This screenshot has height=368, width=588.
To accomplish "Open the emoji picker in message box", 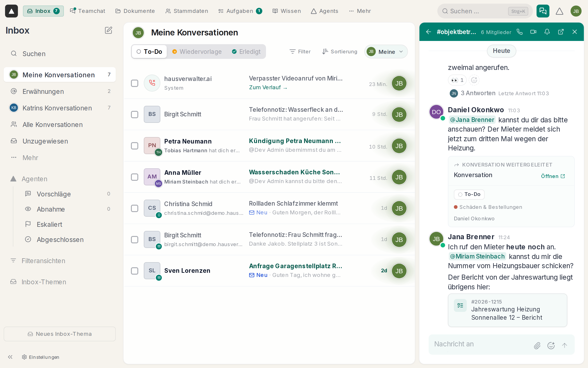I will [551, 345].
